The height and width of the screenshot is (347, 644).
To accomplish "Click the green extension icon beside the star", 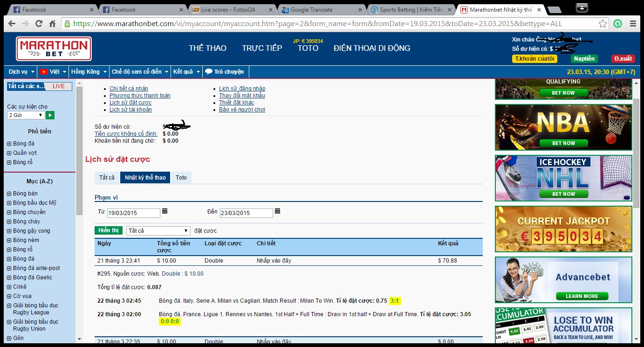I will (618, 24).
